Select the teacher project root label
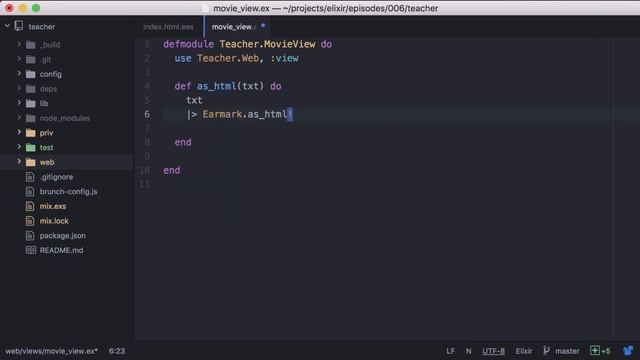 click(42, 27)
